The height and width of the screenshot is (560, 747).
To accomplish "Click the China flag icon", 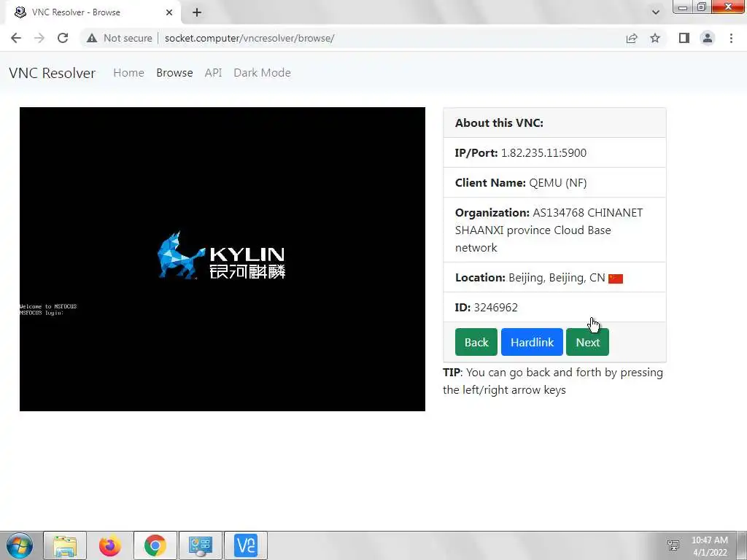I will click(x=616, y=278).
